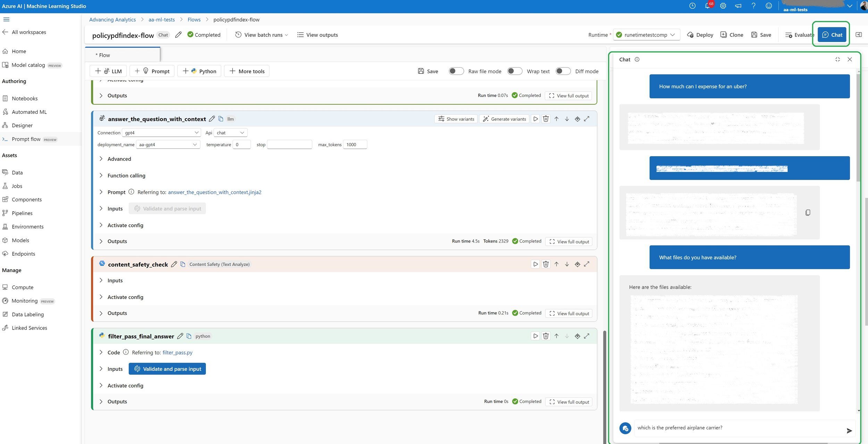Image resolution: width=868 pixels, height=444 pixels.
Task: Open the Connection dropdown set to gpt4
Action: 161,133
